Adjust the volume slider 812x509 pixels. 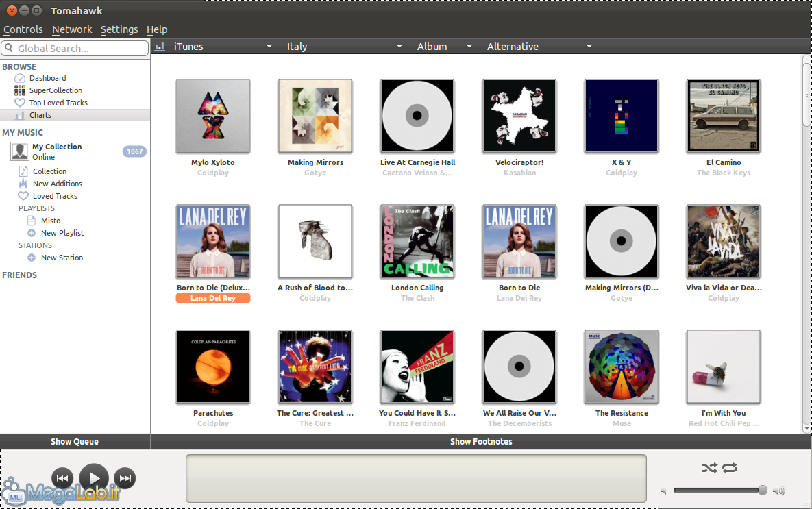point(719,490)
